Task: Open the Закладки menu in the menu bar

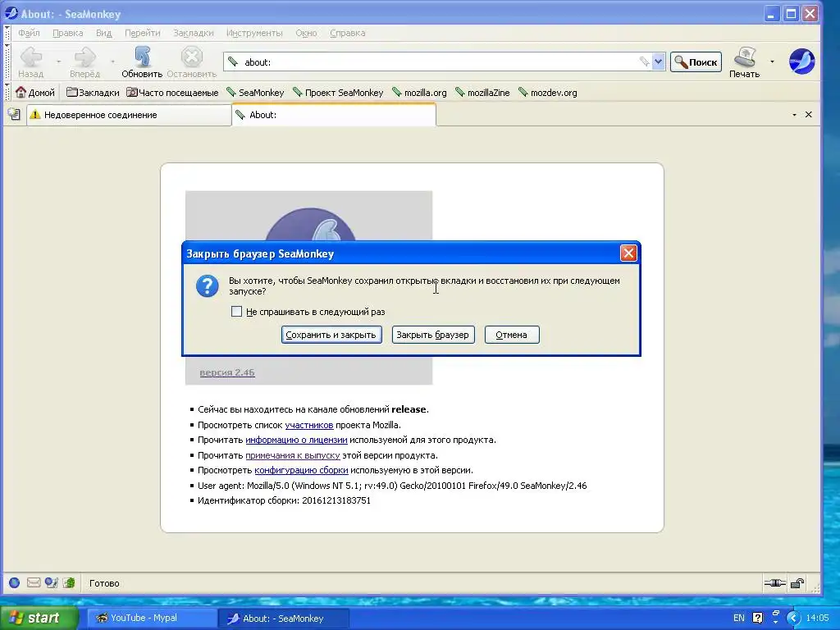Action: tap(194, 33)
